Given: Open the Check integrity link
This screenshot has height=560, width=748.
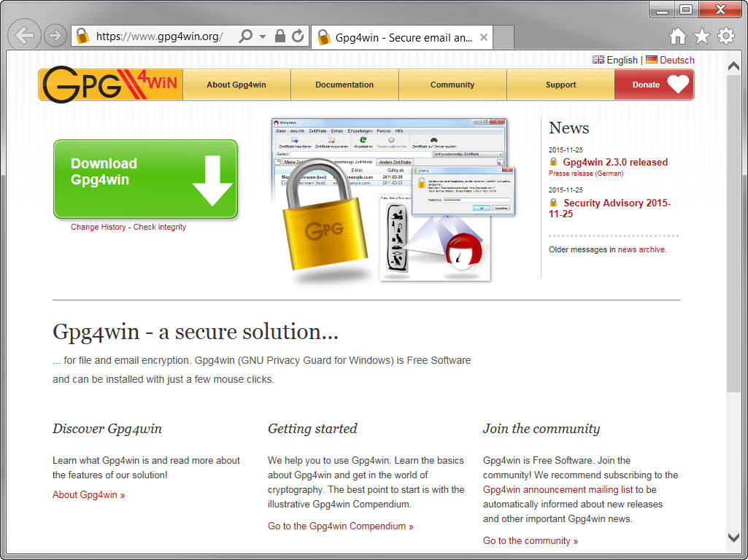Looking at the screenshot, I should (159, 227).
